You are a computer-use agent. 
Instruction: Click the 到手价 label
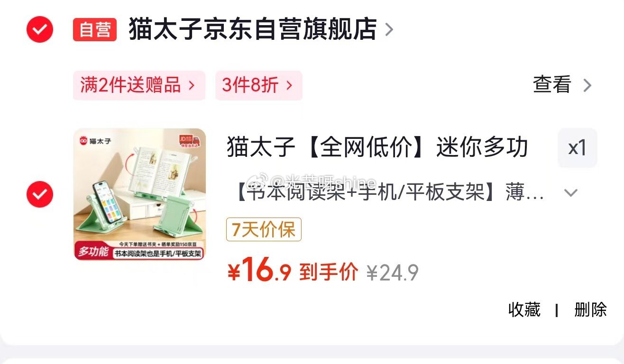tap(329, 273)
